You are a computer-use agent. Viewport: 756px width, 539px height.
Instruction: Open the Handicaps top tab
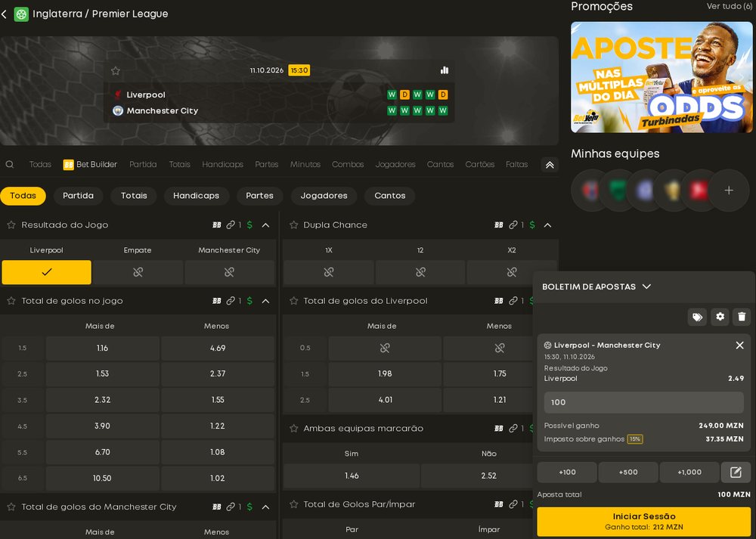pyautogui.click(x=222, y=164)
